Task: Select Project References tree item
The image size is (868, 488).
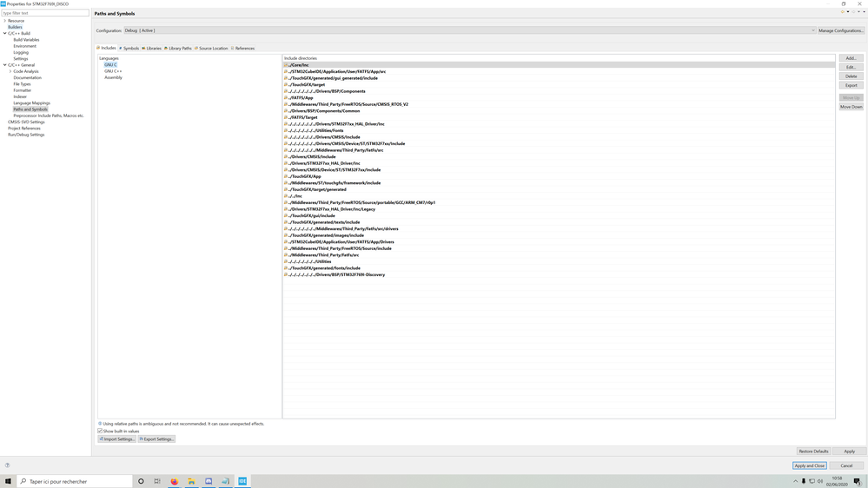Action: click(x=23, y=129)
